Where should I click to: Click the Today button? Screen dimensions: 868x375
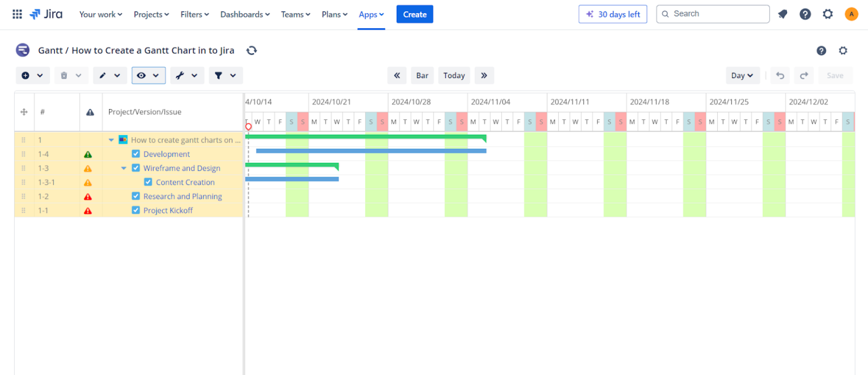click(x=454, y=75)
